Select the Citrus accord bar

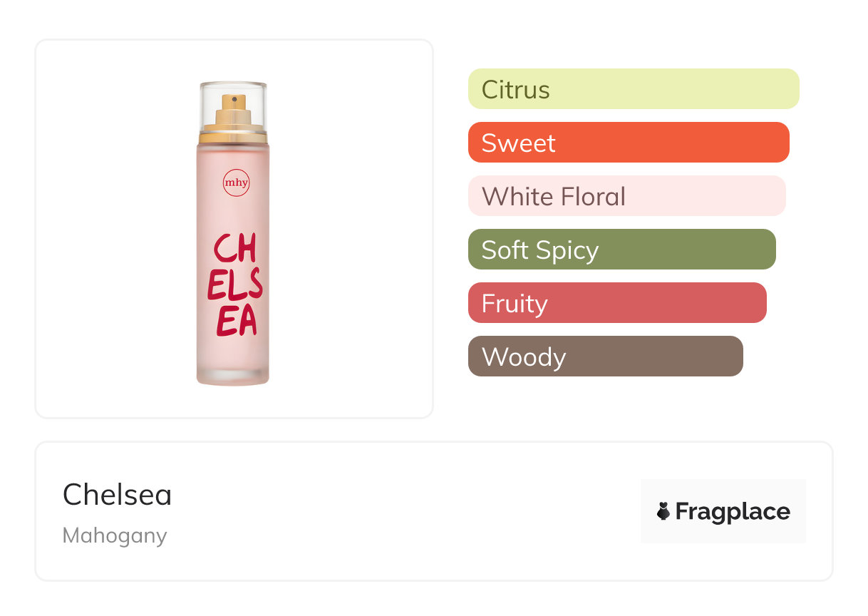pyautogui.click(x=634, y=89)
